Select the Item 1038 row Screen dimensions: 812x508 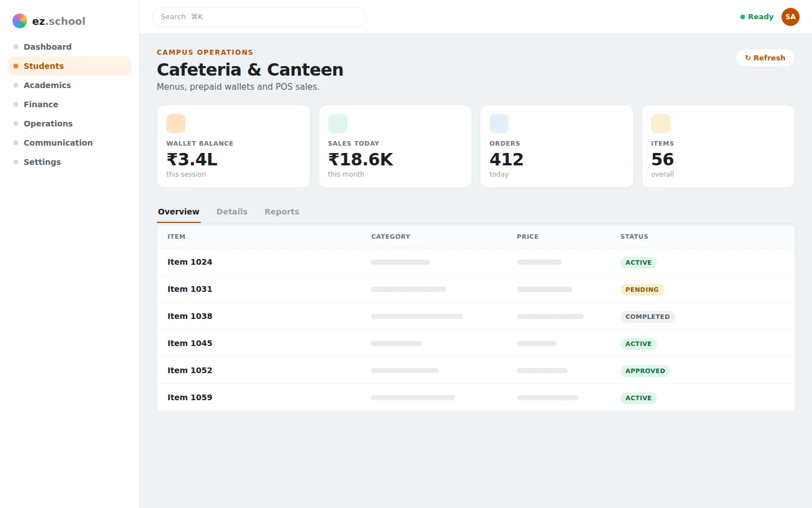pyautogui.click(x=476, y=316)
